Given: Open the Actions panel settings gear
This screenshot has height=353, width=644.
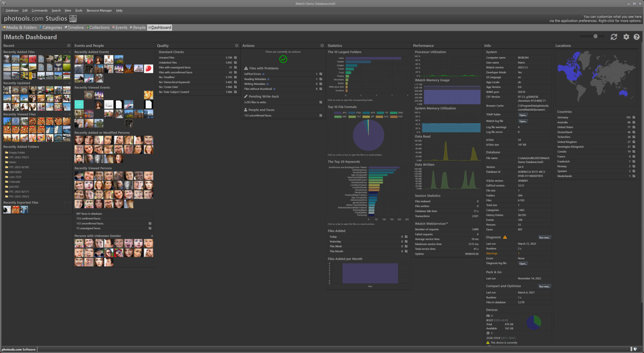Looking at the screenshot, I should click(x=322, y=46).
